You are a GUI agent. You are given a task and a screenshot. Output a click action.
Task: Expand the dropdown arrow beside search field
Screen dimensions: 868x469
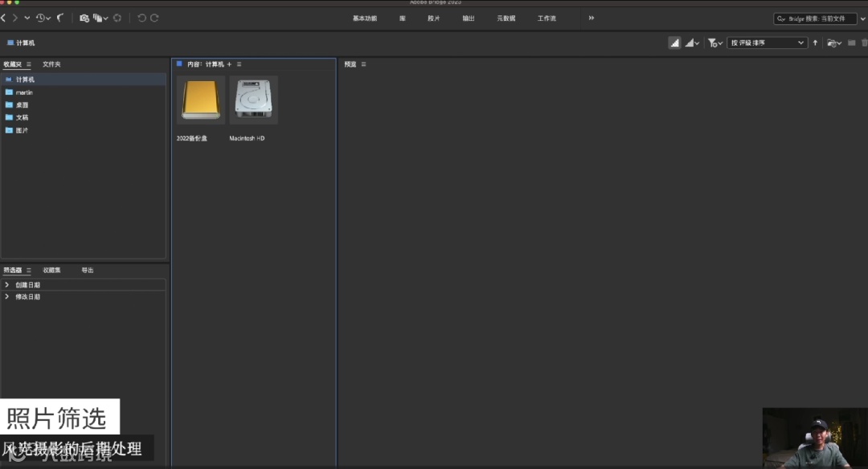(862, 18)
